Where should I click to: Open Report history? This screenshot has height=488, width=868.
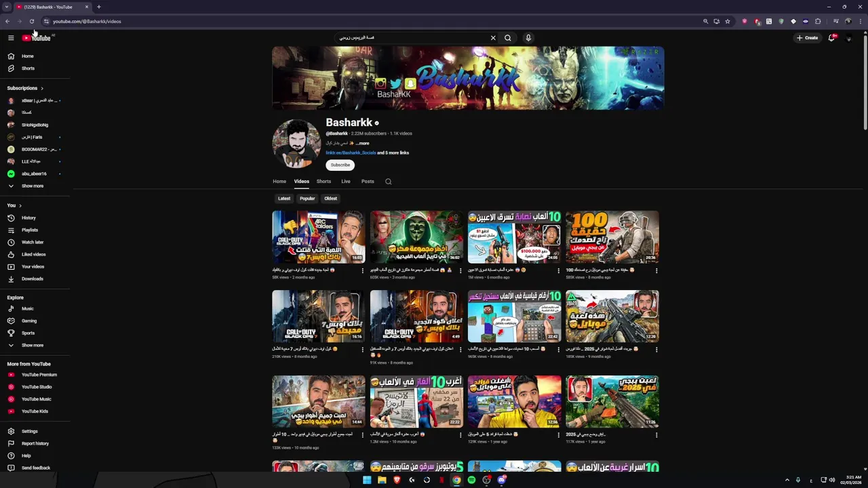(35, 443)
